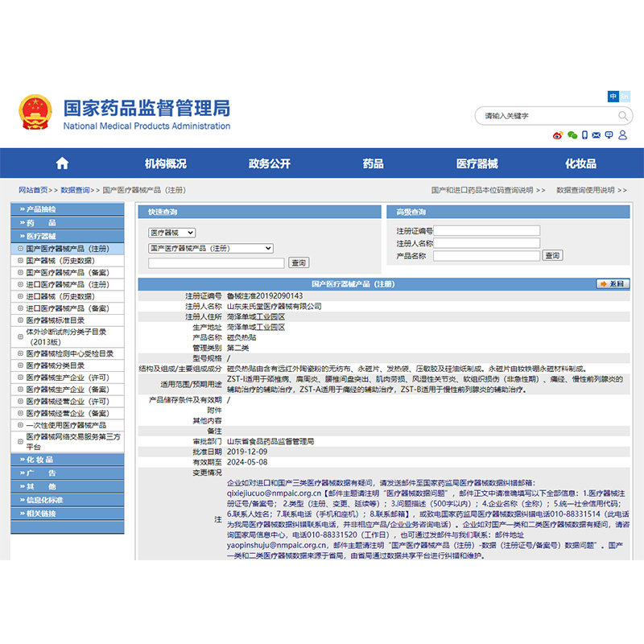The height and width of the screenshot is (644, 644).
Task: Open 医疗器械检测中心受检目录
Action: (x=68, y=353)
